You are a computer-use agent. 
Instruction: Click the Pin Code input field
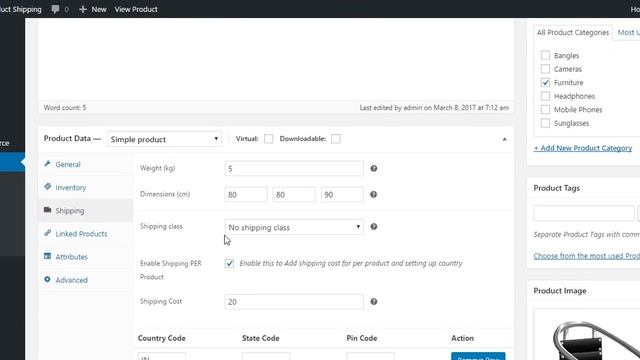[370, 356]
